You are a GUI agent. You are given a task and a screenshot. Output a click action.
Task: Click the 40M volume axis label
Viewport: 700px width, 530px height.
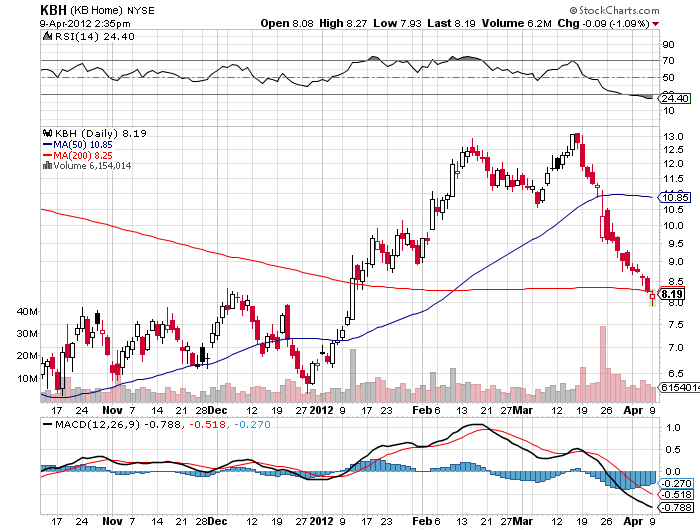27,312
